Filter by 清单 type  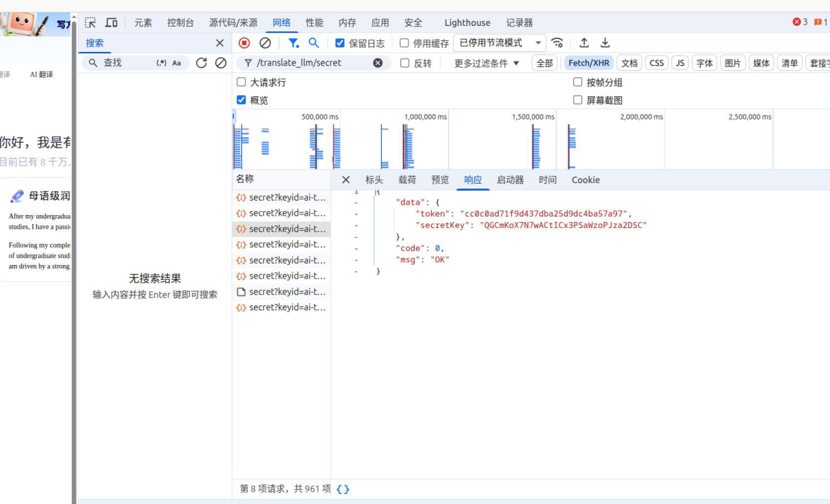(790, 63)
